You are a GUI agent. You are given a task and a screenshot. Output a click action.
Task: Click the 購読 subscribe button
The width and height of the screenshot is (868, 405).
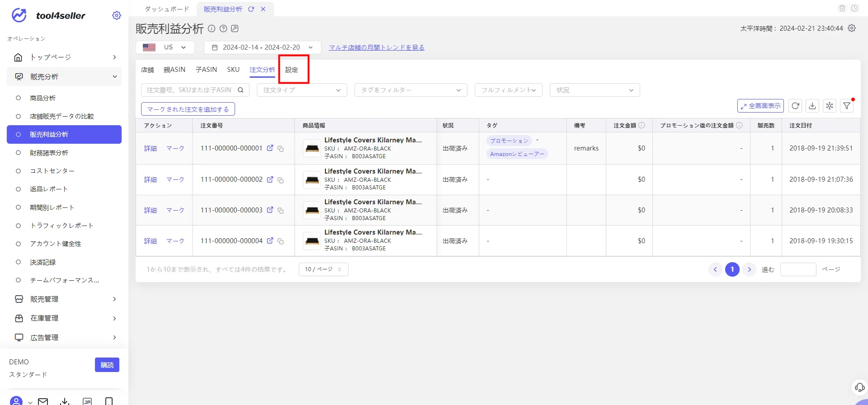(x=107, y=365)
